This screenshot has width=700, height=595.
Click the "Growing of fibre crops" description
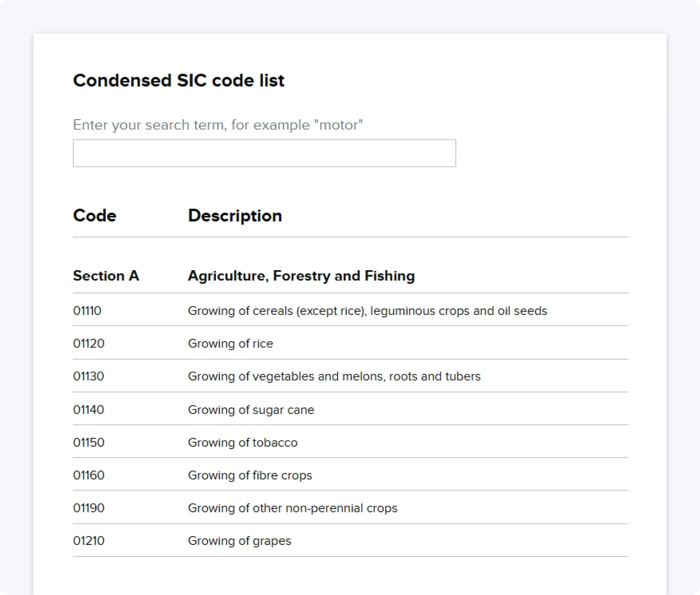[250, 475]
